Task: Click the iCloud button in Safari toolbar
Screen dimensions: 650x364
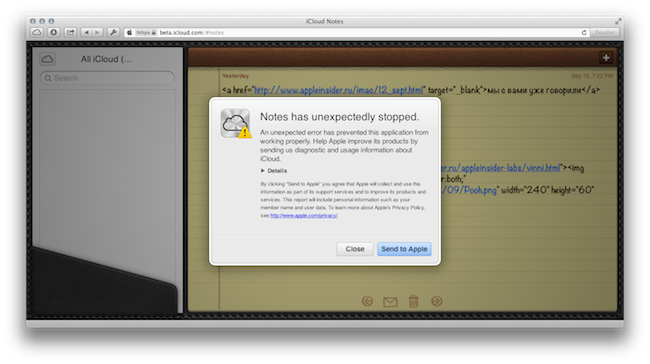Action: click(x=36, y=32)
